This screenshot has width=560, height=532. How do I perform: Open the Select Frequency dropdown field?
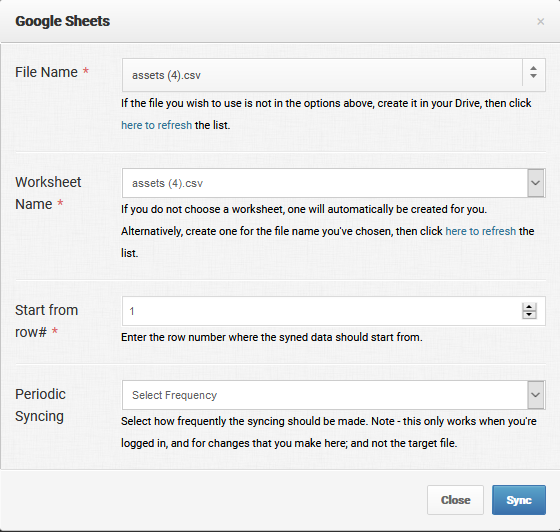334,395
